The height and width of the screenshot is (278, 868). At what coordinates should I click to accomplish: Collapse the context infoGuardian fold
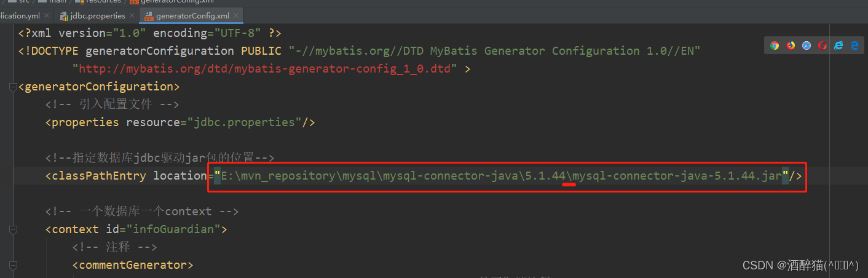(x=13, y=229)
